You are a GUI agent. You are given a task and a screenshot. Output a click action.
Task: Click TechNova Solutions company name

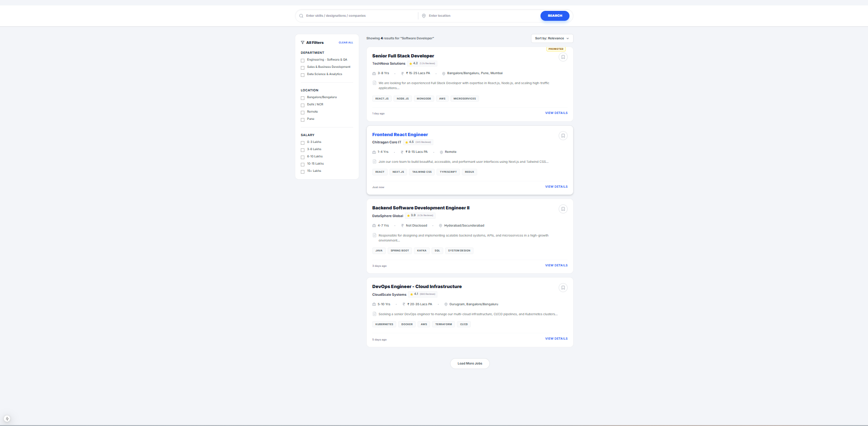[389, 64]
